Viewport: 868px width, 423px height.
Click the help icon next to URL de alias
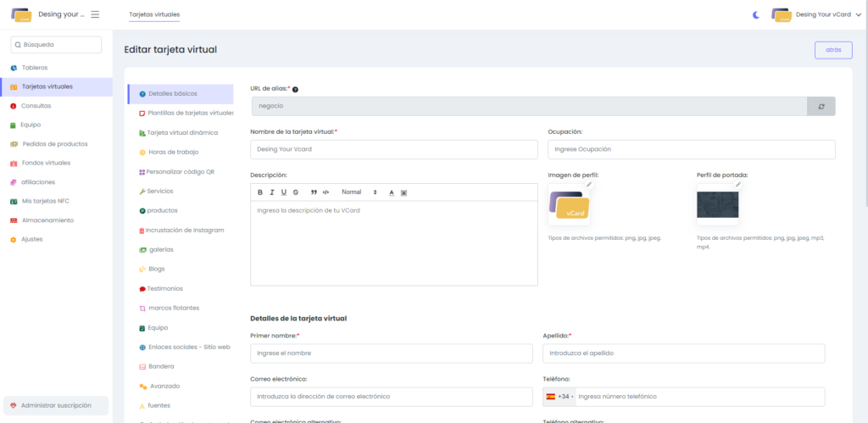[295, 89]
